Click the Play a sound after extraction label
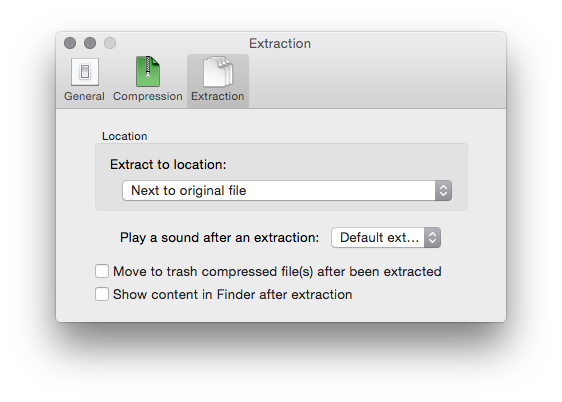Image resolution: width=562 pixels, height=402 pixels. [x=219, y=238]
